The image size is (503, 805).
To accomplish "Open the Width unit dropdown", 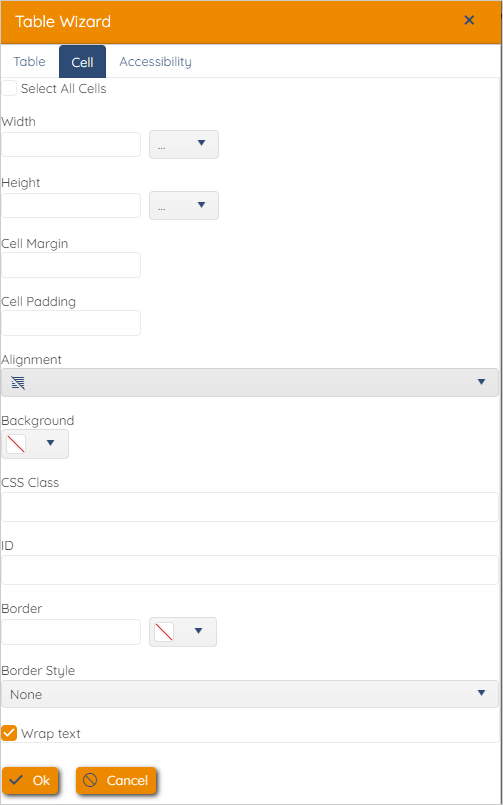I will 184,144.
